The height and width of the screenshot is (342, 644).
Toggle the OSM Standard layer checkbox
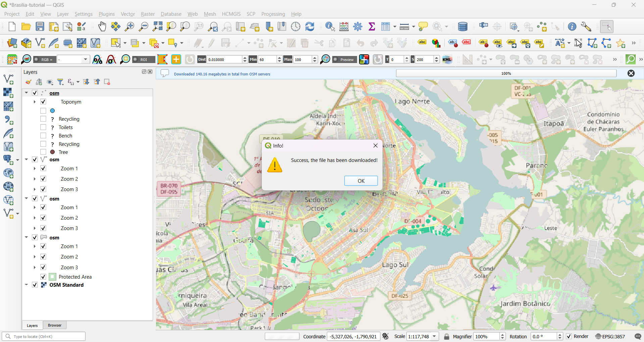(x=35, y=285)
